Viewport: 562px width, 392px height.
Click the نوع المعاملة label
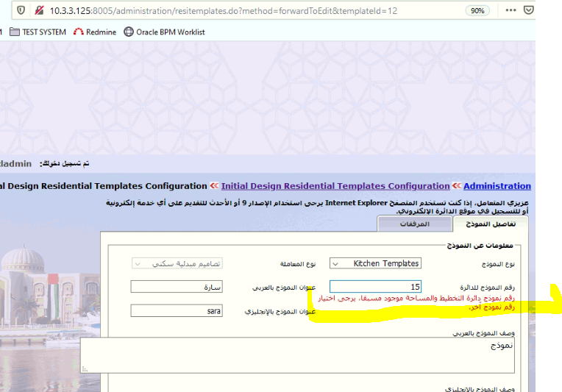tap(297, 264)
